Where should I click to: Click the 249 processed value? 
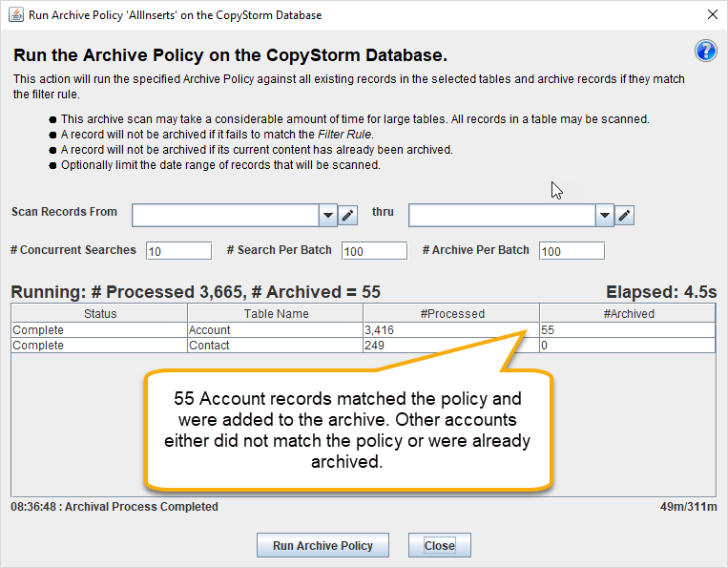point(451,345)
